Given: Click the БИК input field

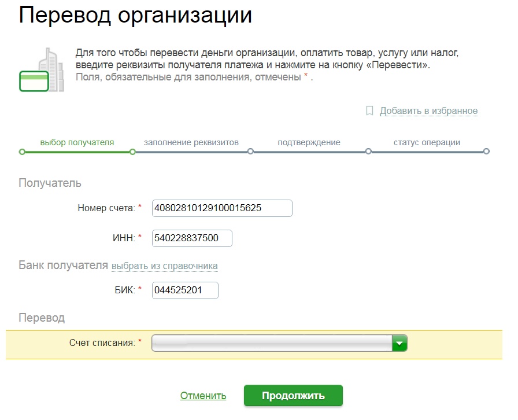Looking at the screenshot, I should [185, 290].
